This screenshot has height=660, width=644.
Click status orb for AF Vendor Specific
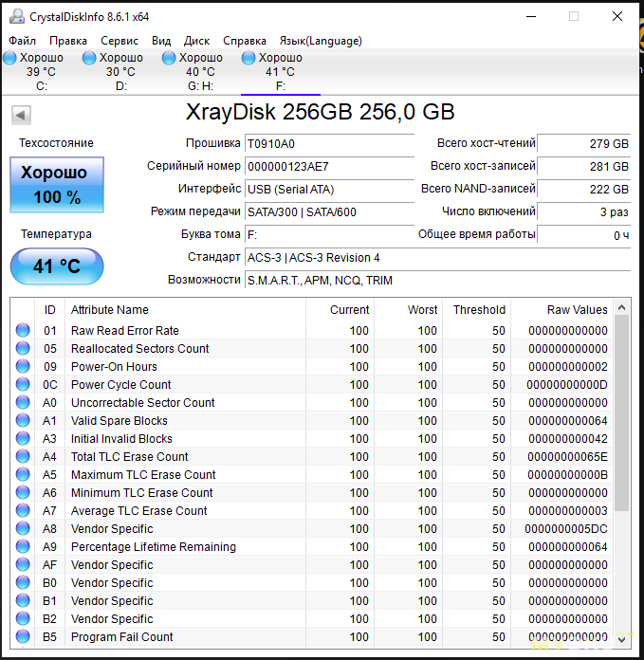[x=23, y=564]
